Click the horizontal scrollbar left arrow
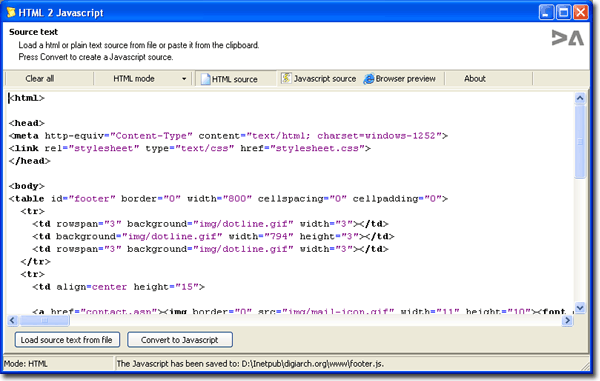 point(13,320)
